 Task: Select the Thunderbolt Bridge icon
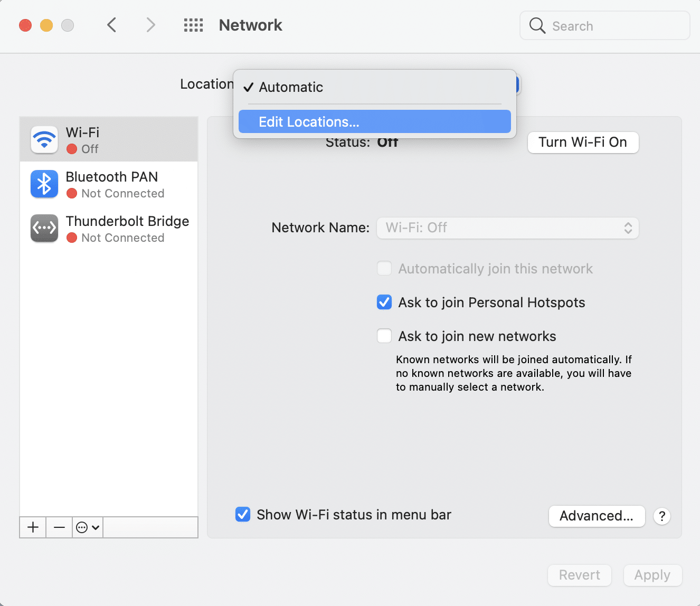coord(44,228)
